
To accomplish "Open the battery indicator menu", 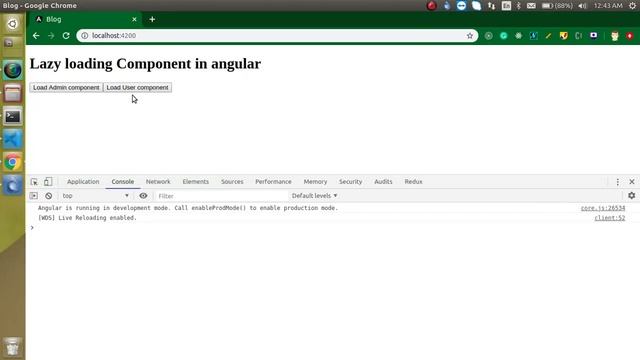I will tap(557, 6).
